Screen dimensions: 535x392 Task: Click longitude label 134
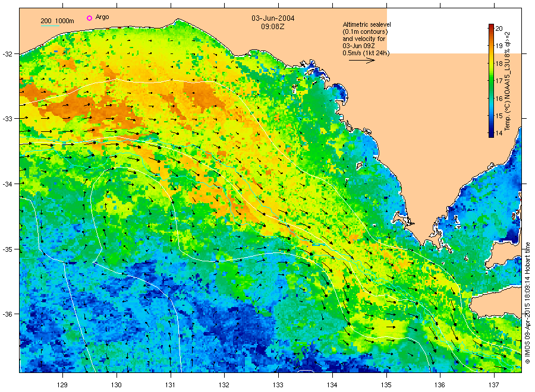[x=332, y=385]
